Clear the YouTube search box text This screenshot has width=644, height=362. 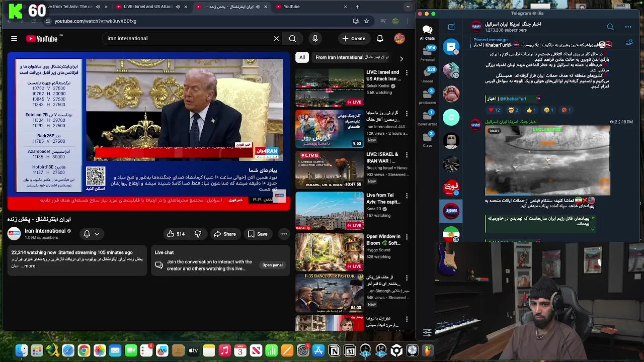click(276, 38)
